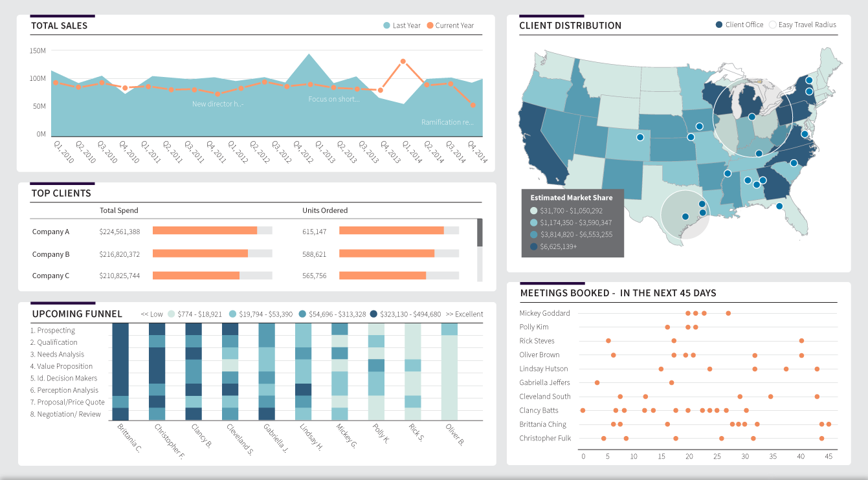This screenshot has width=868, height=480.
Task: Click the $323,130 - $494,680 funnel legend swatch
Action: coord(374,314)
